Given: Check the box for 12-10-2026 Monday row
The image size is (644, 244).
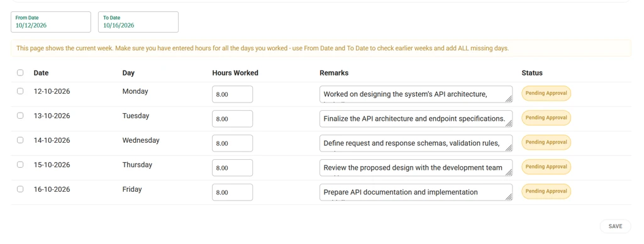Looking at the screenshot, I should coord(20,91).
